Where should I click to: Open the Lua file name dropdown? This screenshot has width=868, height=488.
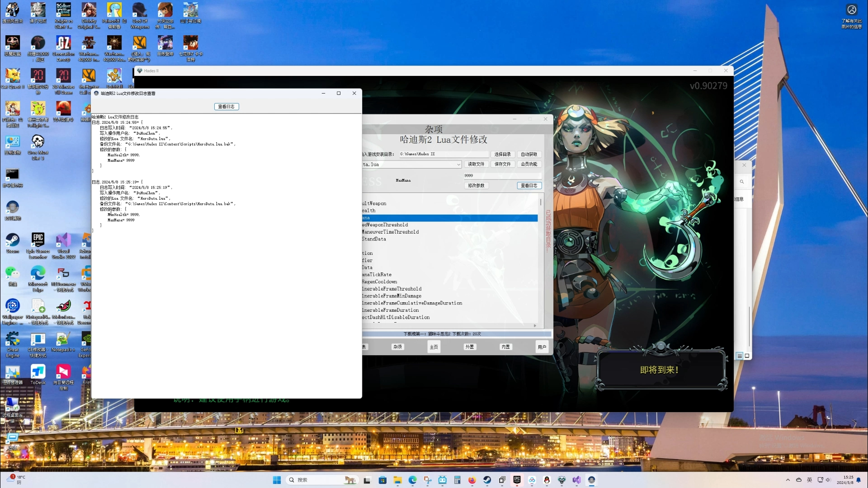(x=458, y=165)
